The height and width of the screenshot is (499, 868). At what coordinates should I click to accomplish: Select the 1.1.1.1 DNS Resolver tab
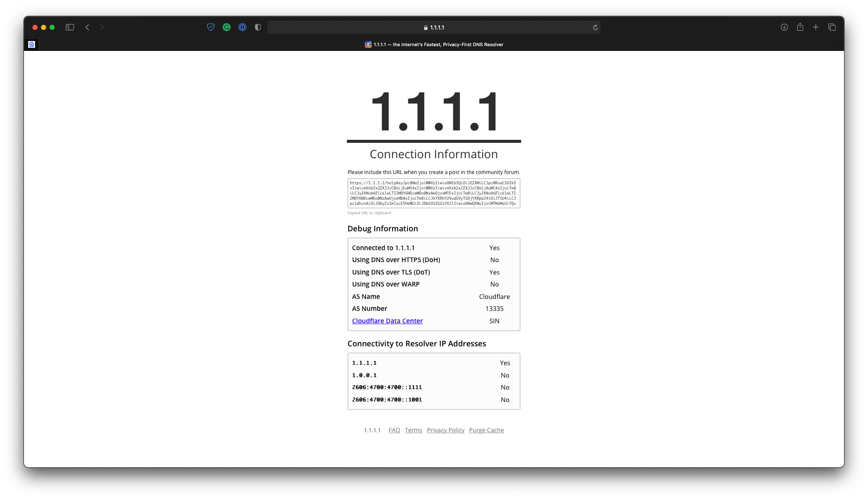coord(434,44)
